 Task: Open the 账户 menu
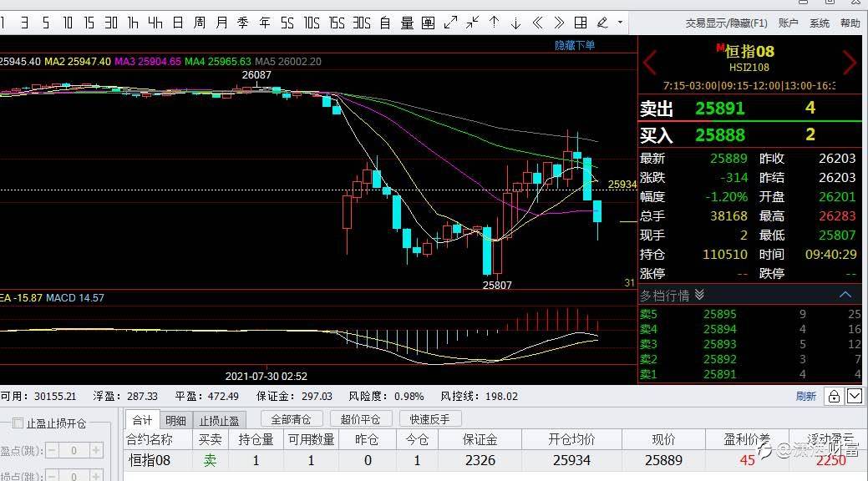(x=789, y=23)
